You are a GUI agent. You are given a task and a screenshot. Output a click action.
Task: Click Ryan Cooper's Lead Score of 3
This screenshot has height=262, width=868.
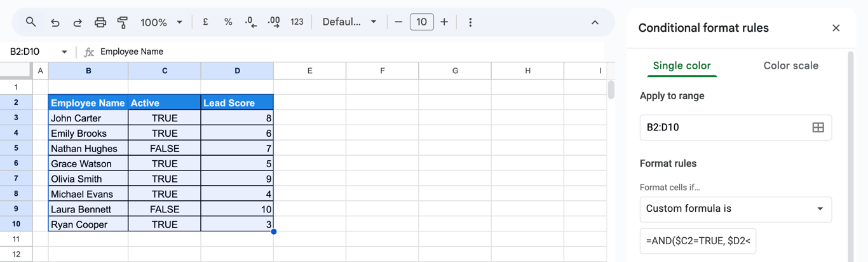pos(237,224)
